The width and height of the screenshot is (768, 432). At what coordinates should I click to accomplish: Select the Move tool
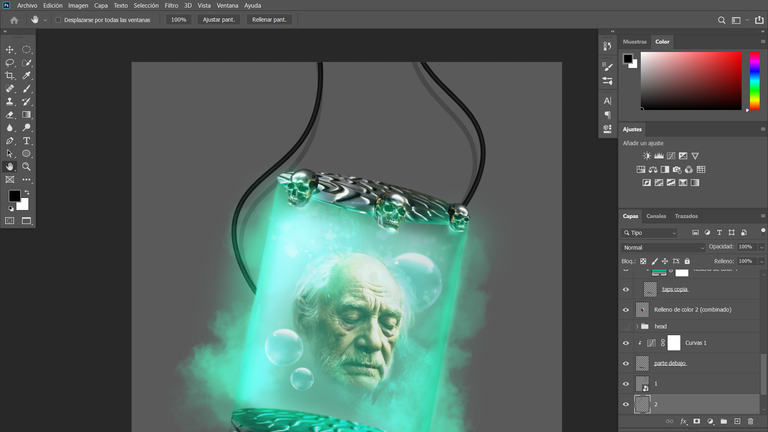(10, 49)
